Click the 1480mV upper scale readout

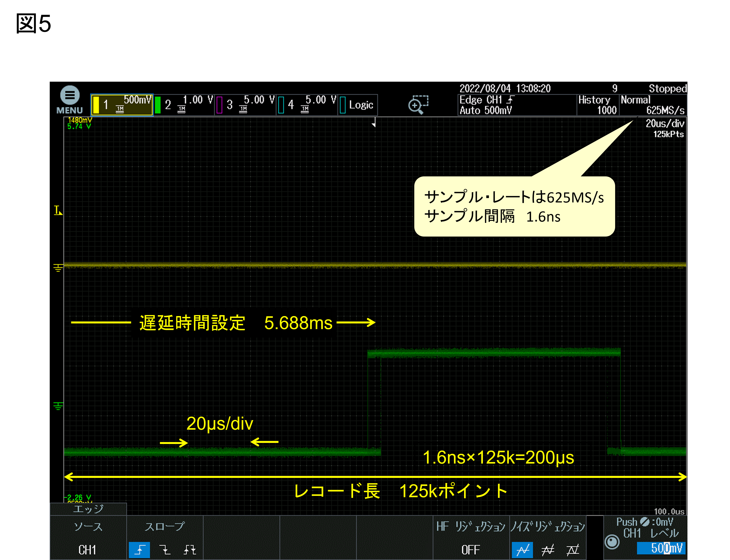[x=80, y=120]
